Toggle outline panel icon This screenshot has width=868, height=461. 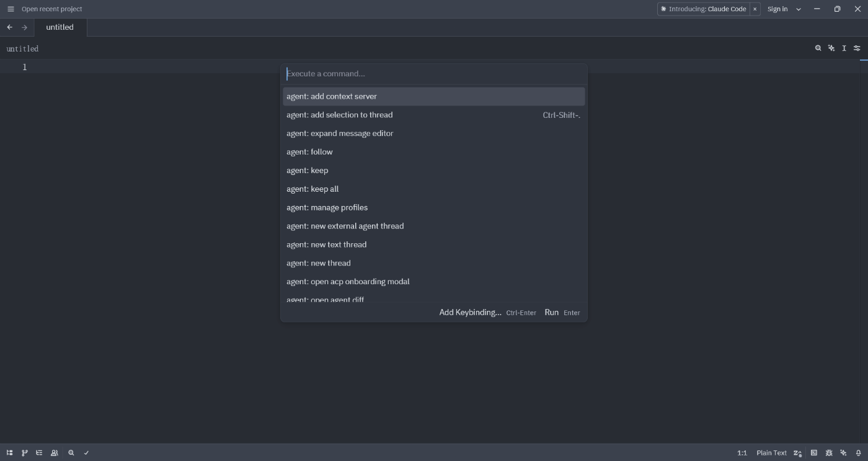[39, 453]
